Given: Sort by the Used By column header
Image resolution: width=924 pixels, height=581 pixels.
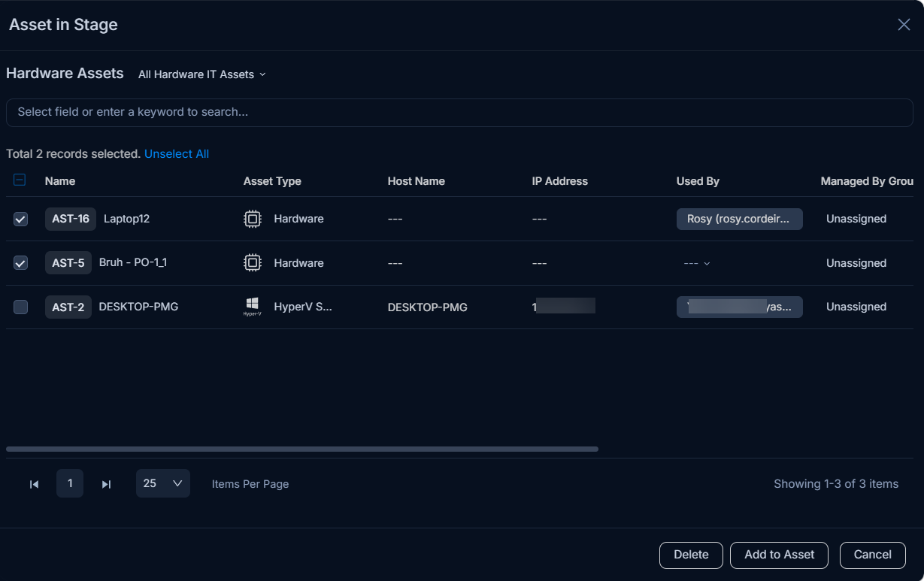Looking at the screenshot, I should click(x=698, y=181).
